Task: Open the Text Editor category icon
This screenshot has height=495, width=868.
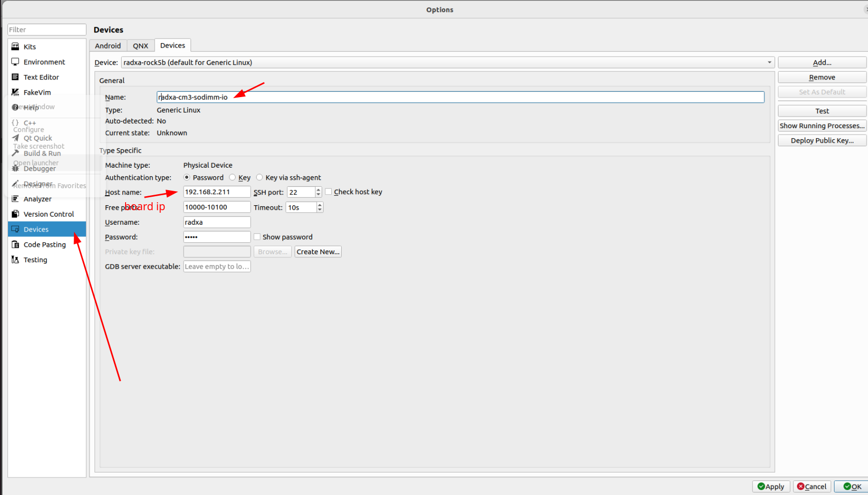Action: [16, 77]
